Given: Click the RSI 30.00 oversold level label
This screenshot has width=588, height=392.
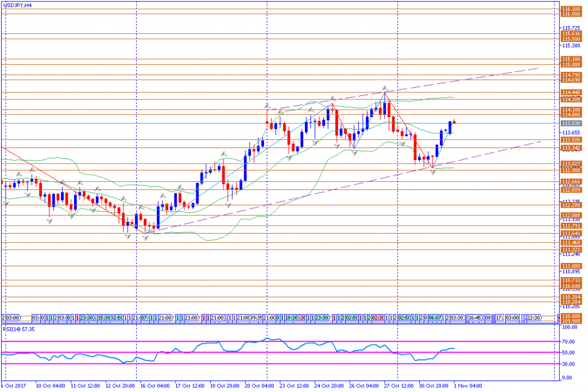Looking at the screenshot, I should (569, 363).
